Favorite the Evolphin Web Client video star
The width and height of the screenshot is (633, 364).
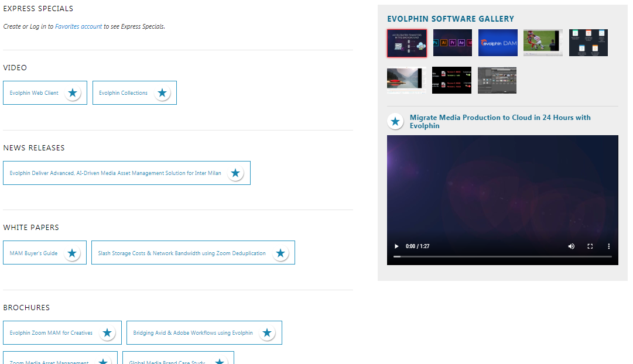73,93
